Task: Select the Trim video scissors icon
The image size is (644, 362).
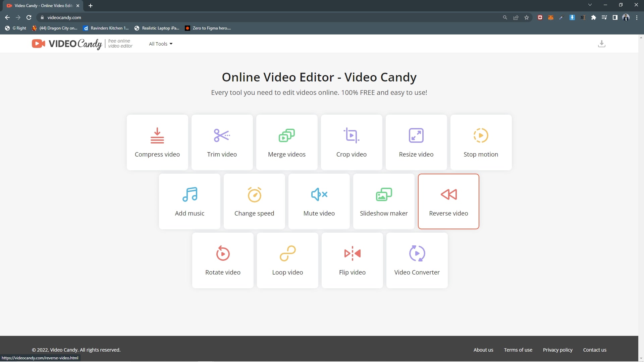Action: click(x=222, y=135)
